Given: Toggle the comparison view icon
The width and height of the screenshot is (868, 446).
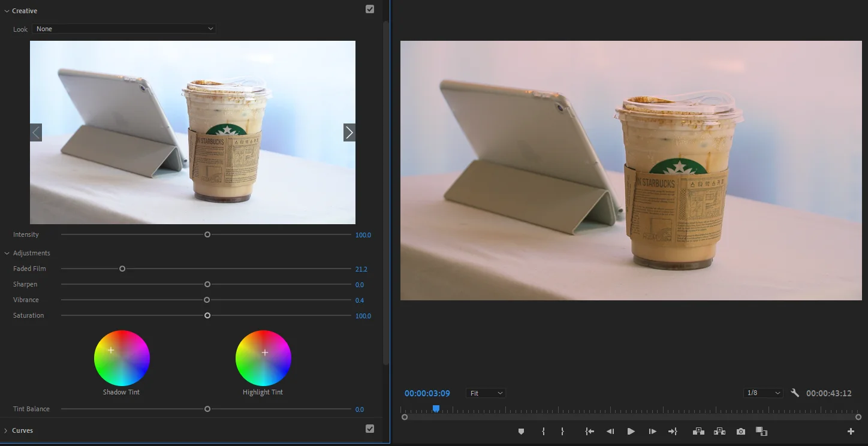Looking at the screenshot, I should click(x=762, y=431).
